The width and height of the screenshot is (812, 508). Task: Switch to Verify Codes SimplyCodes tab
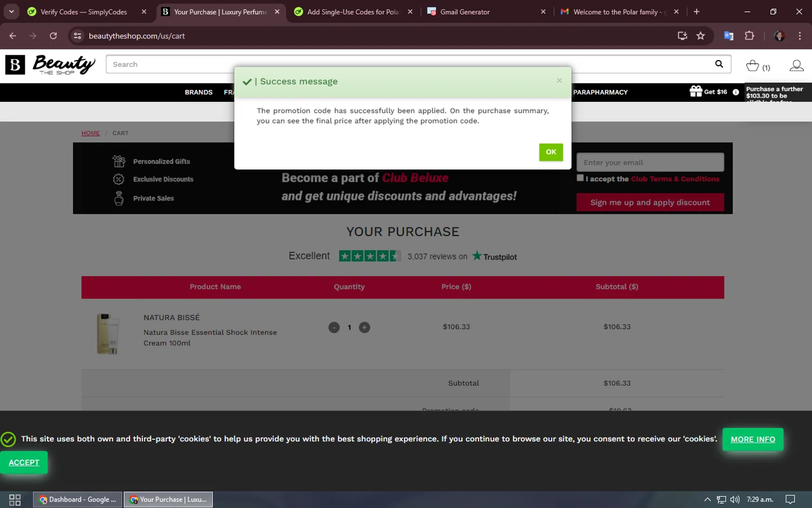(x=88, y=12)
